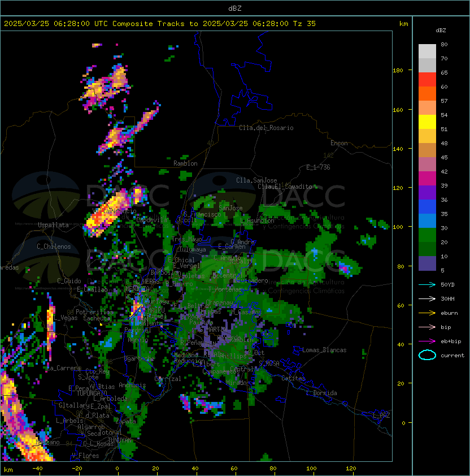
Task: Click the "C_Guido" place label
Action: tap(69, 281)
